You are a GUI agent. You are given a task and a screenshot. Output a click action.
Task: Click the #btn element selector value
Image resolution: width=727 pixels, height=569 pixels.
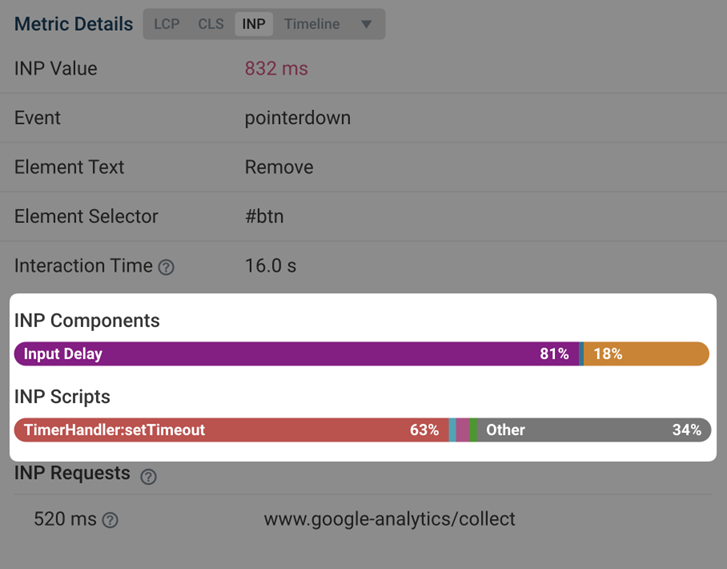[x=264, y=216]
